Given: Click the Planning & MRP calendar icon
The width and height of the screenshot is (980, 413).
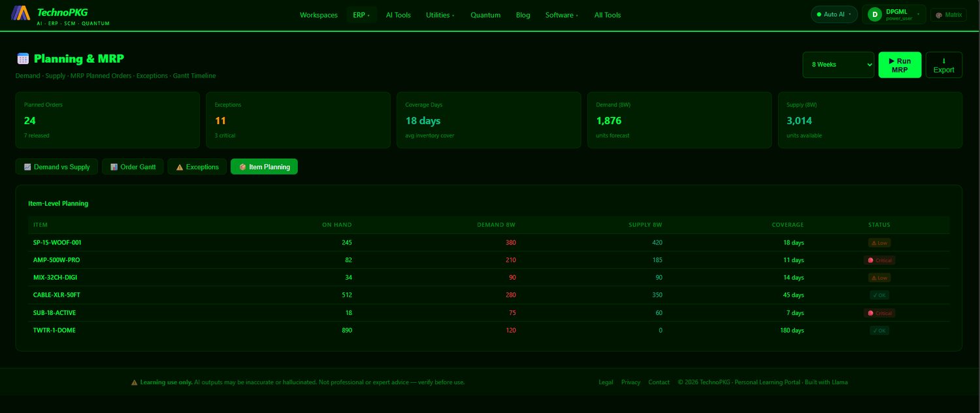Looking at the screenshot, I should (x=23, y=59).
